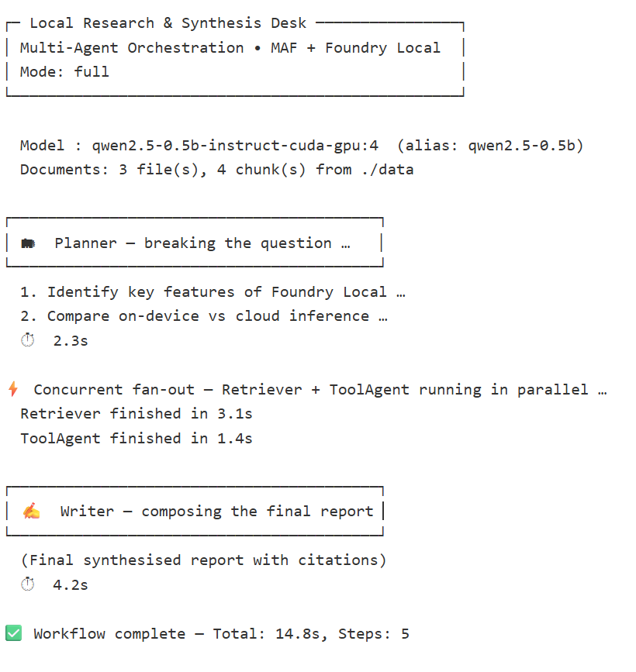Image resolution: width=636 pixels, height=672 pixels.
Task: Select the Local Research & Synthesis Desk title
Action: (168, 23)
